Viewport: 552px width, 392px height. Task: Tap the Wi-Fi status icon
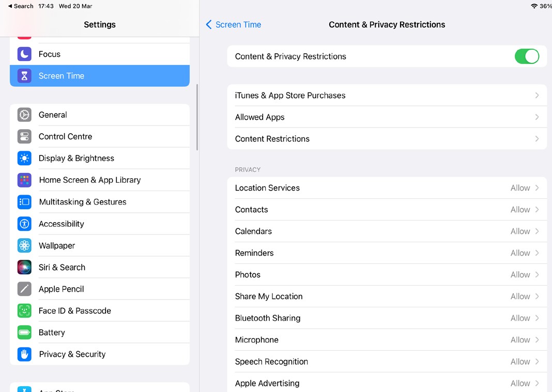(x=534, y=6)
